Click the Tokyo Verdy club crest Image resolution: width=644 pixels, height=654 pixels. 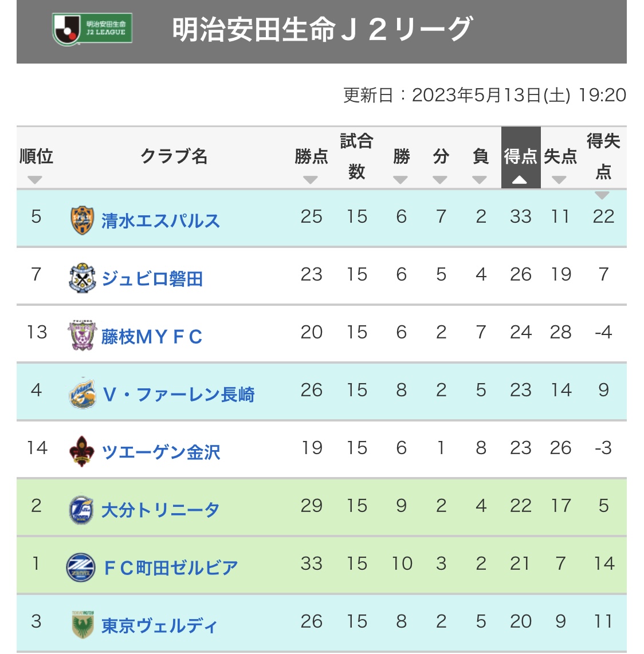[82, 625]
